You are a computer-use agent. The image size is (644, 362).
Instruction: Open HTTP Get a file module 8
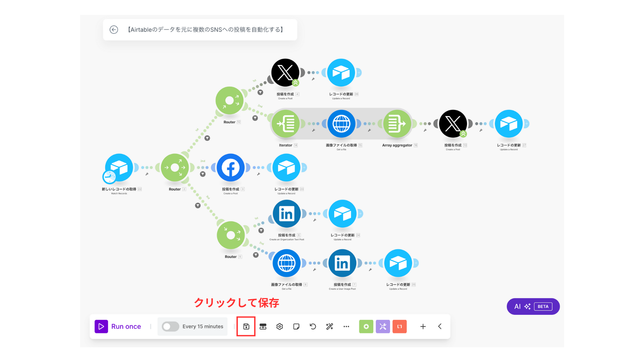287,263
